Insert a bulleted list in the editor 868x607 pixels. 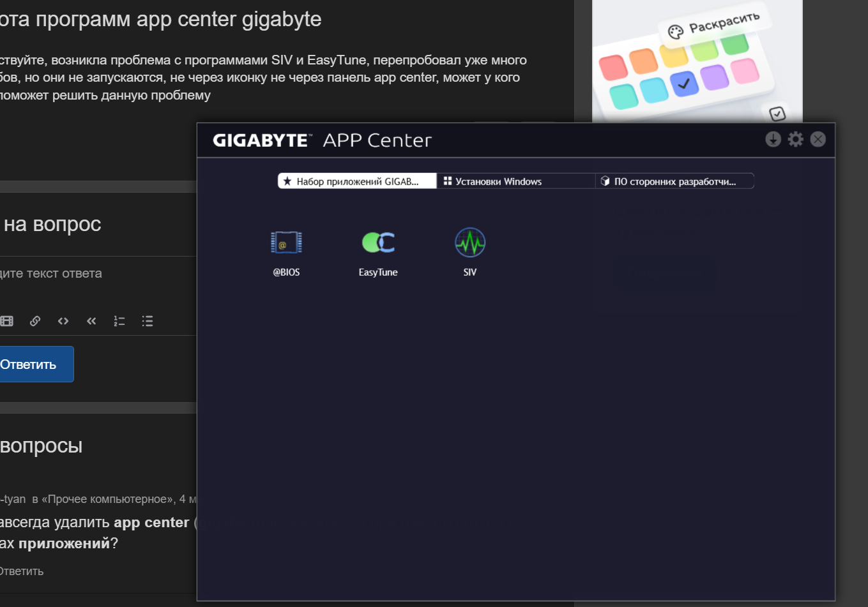click(148, 321)
